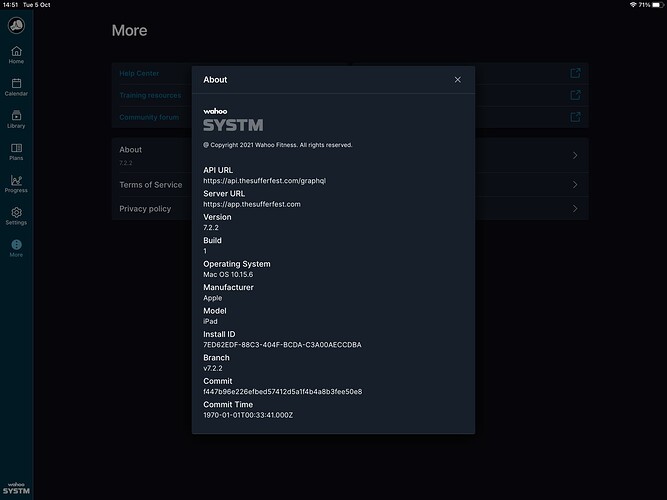Click the Wahoo SYSTM logo in About dialog
Image resolution: width=667 pixels, height=500 pixels.
coord(233,120)
